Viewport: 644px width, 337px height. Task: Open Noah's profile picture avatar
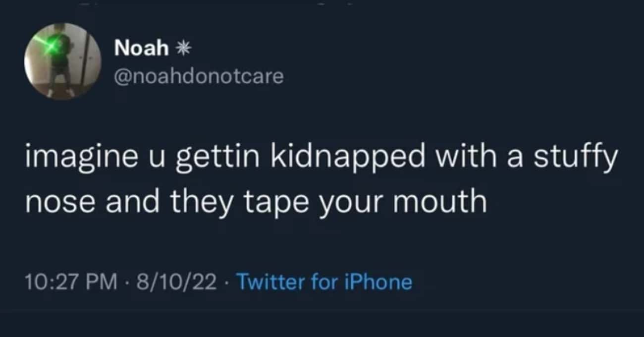click(x=63, y=61)
